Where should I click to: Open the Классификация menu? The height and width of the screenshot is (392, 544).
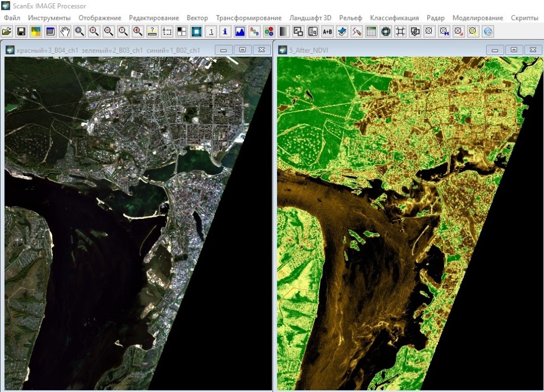pyautogui.click(x=394, y=18)
